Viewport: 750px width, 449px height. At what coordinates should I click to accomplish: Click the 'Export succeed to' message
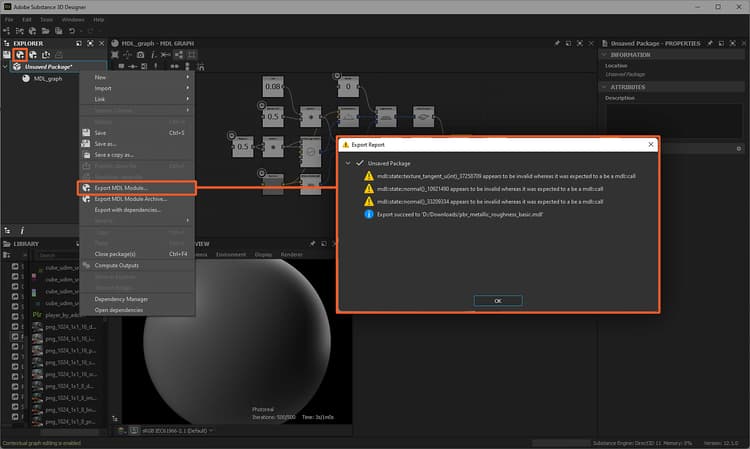point(460,214)
